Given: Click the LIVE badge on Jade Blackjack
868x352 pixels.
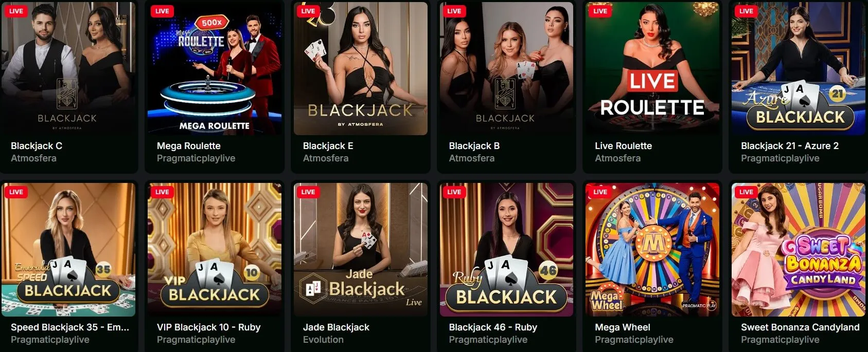Looking at the screenshot, I should click(308, 192).
